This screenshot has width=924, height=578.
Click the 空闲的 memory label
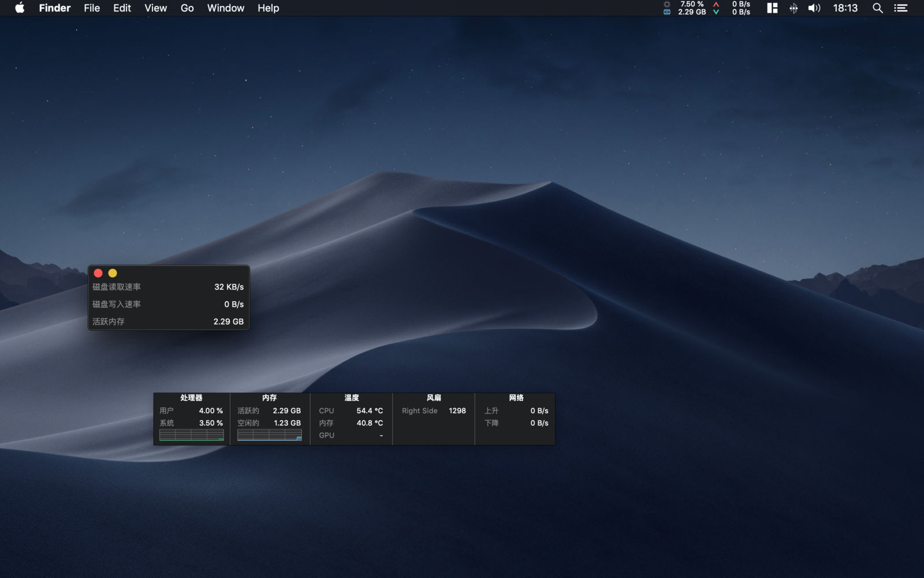coord(248,423)
